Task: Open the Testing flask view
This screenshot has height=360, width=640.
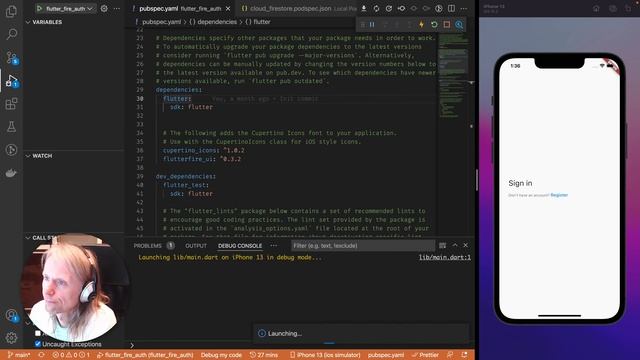Action: (11, 127)
